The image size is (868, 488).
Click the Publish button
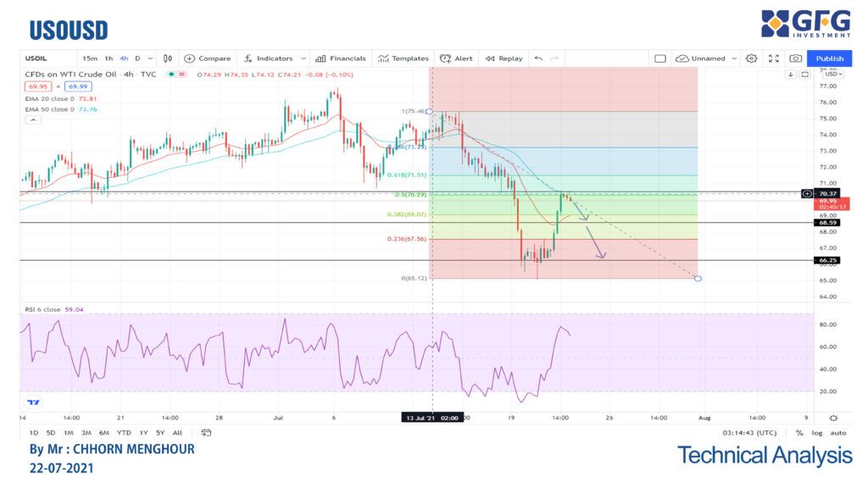point(829,58)
